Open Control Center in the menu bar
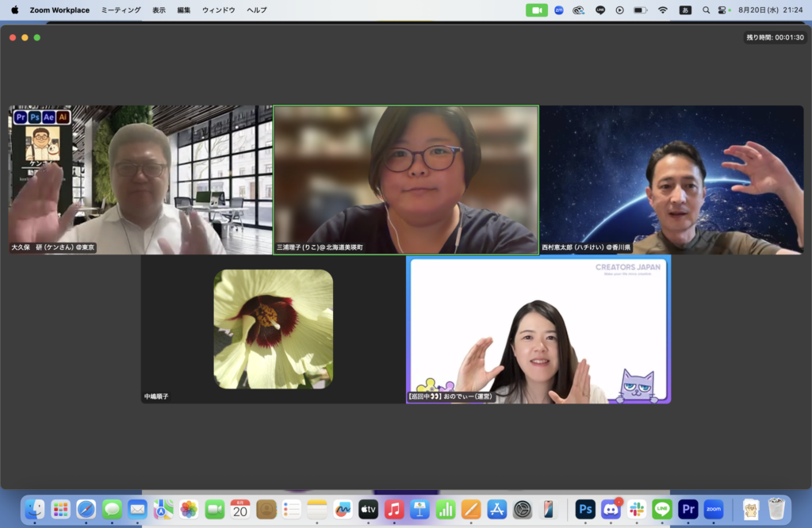 click(x=722, y=10)
